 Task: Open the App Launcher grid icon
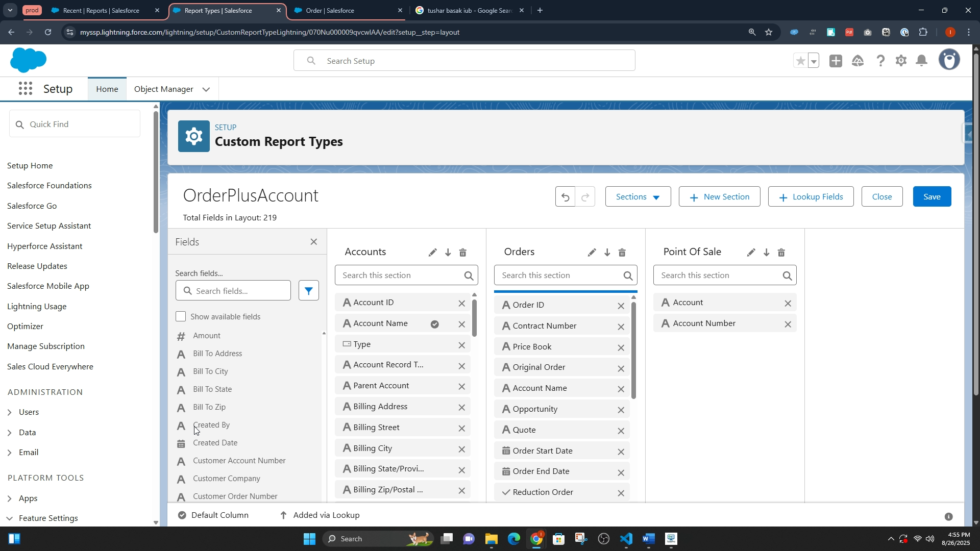(x=25, y=89)
